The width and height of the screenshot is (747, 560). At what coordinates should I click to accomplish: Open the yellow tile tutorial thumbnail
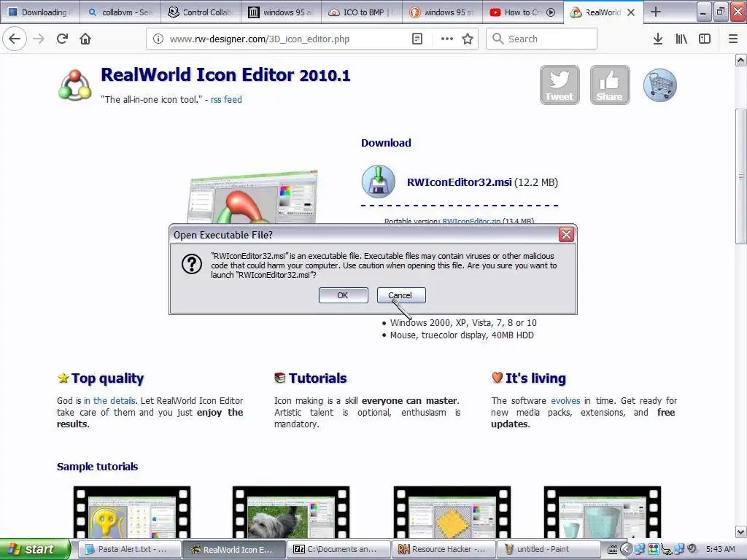[x=452, y=513]
